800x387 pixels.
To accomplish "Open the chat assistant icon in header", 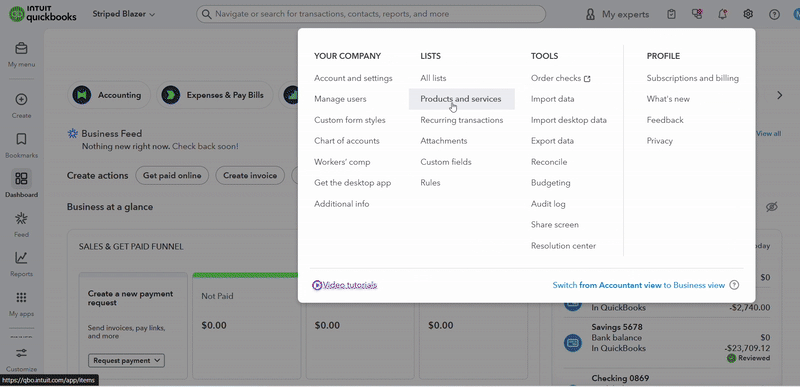I will click(x=697, y=14).
